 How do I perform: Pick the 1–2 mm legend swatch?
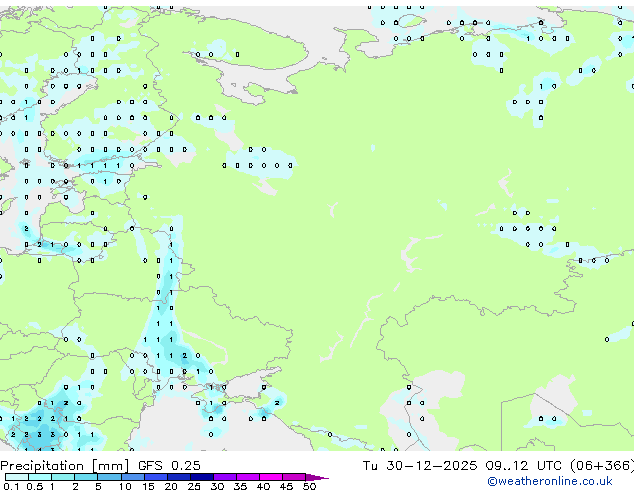point(63,477)
